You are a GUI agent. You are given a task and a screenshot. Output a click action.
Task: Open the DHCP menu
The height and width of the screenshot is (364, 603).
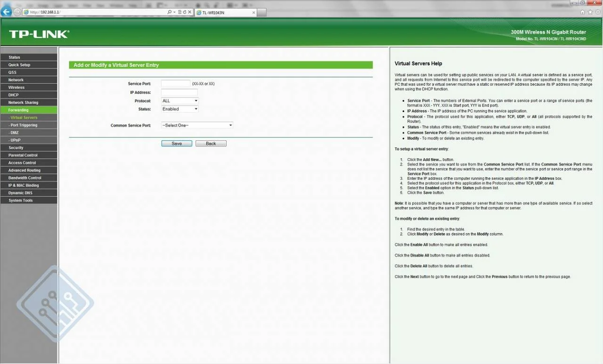coord(29,95)
